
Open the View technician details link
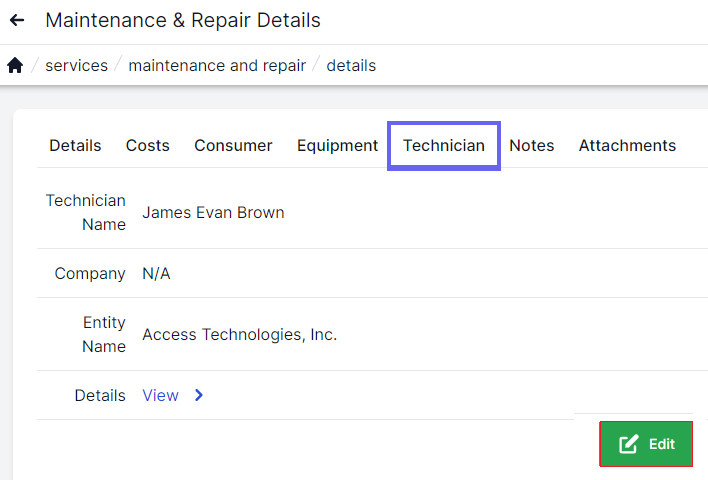pyautogui.click(x=160, y=395)
